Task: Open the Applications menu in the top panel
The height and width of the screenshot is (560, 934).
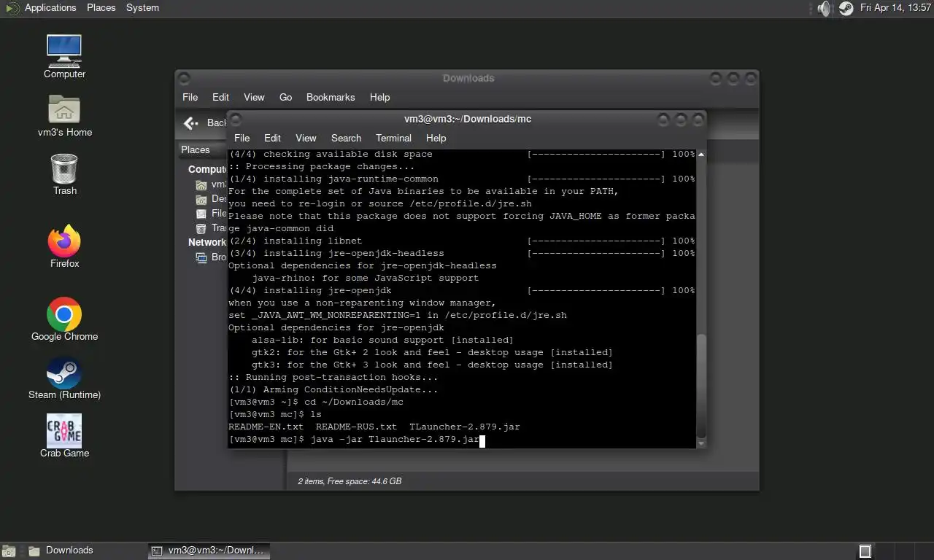Action: click(50, 8)
